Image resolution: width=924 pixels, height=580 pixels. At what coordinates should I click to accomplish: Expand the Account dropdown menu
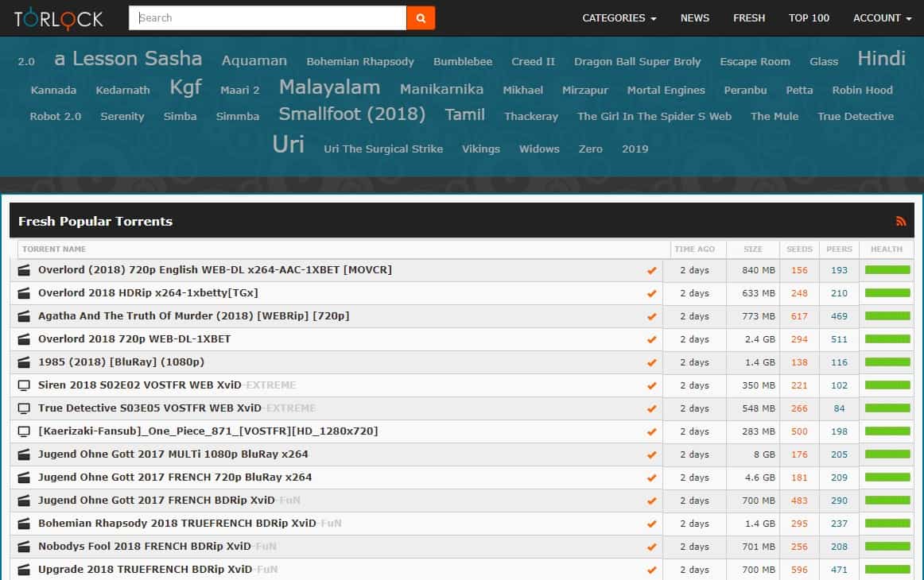coord(882,18)
